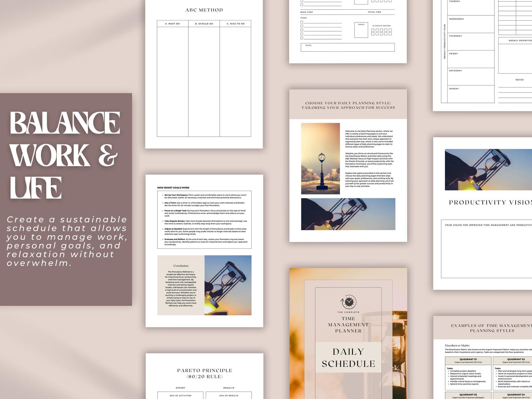Click the '80% OF ACTIVITIES' box
This screenshot has height=399, width=532.
180,395
